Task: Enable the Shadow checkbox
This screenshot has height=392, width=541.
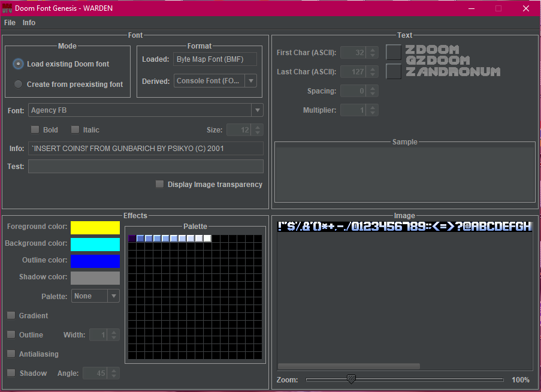Action: 11,373
